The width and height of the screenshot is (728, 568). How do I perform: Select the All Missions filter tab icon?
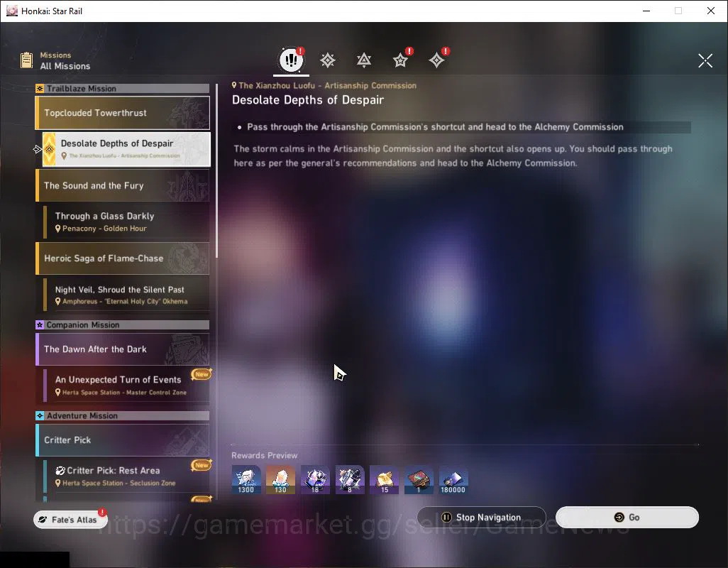291,60
